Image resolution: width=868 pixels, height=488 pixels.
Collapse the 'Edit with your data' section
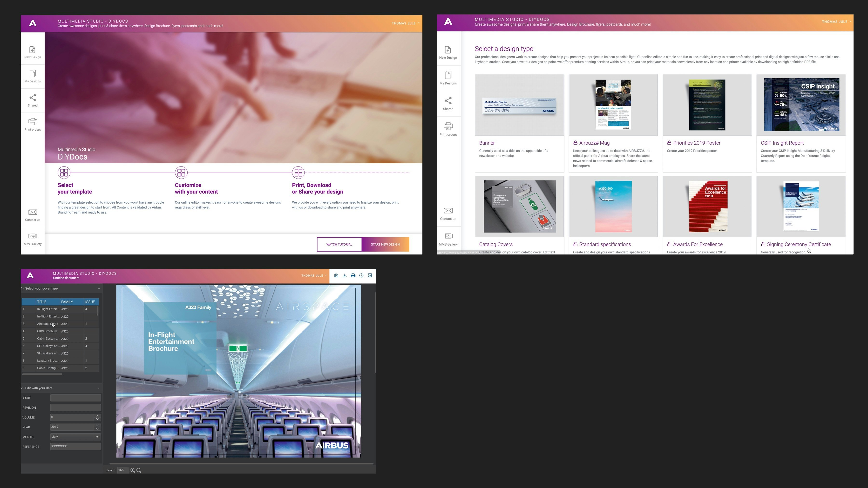99,388
